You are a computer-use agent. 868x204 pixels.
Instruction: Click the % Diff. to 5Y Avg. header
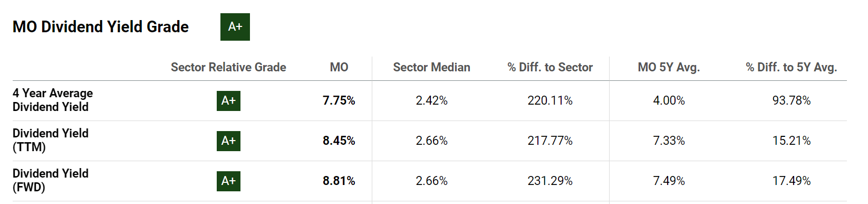(792, 68)
